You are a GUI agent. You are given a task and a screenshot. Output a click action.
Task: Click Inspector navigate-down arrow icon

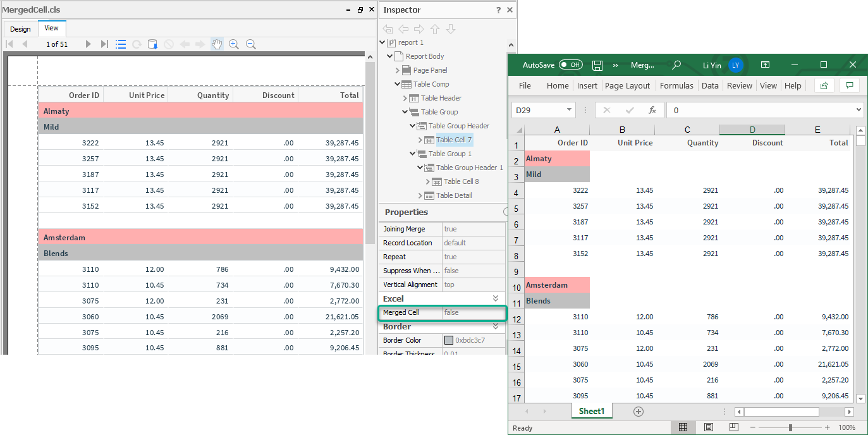pyautogui.click(x=451, y=29)
